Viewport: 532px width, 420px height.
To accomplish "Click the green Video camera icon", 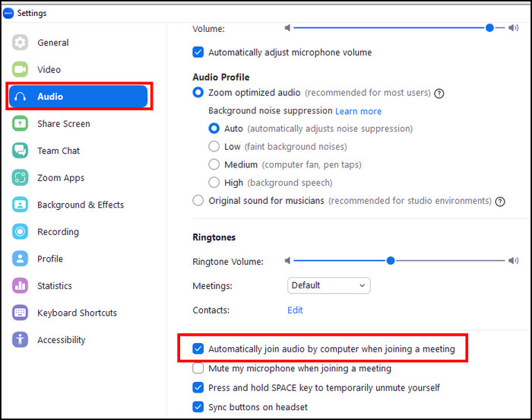I will click(x=20, y=70).
